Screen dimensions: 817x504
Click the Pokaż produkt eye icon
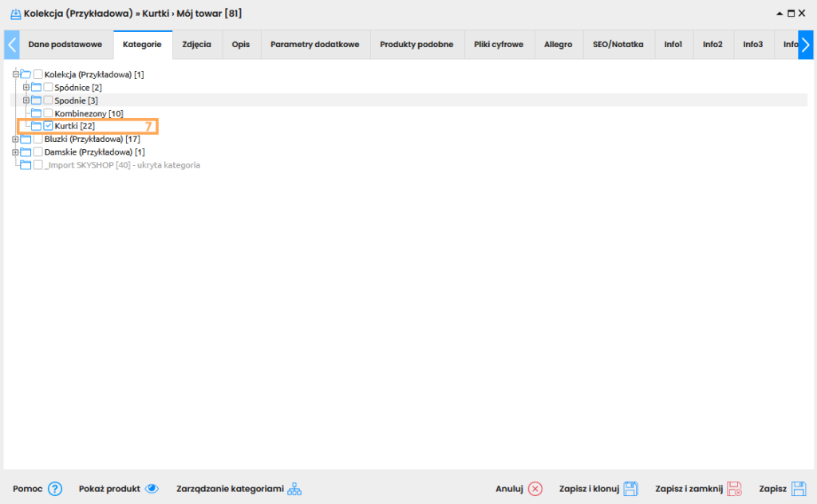[x=152, y=489]
